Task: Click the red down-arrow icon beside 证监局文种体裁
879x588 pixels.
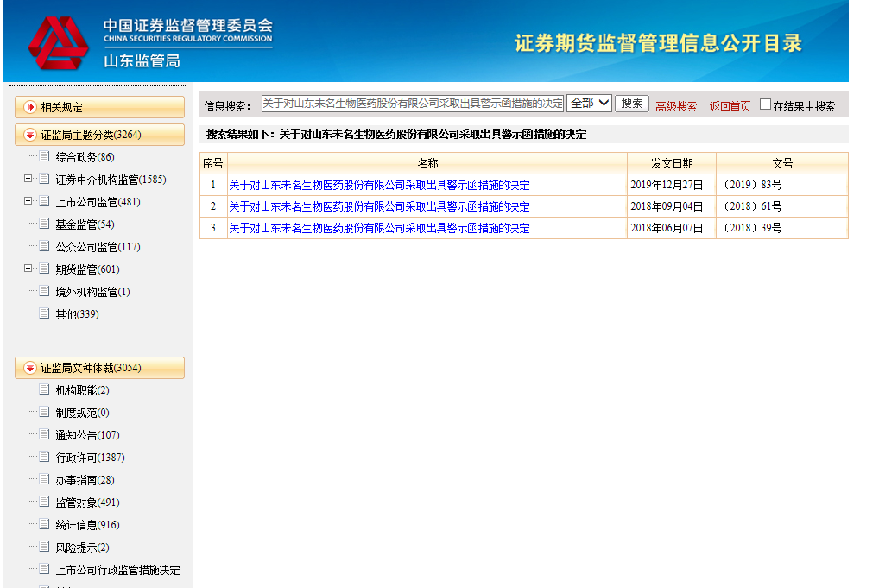Action: coord(30,368)
